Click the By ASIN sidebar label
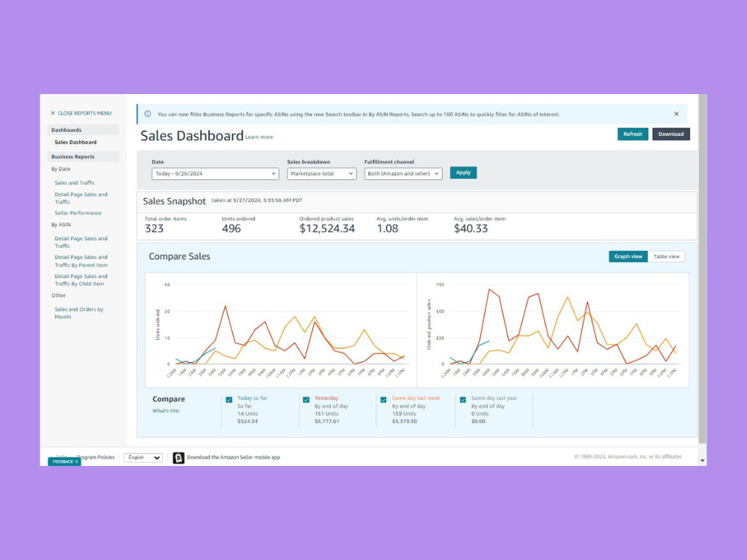Viewport: 747px width, 560px height. (61, 225)
